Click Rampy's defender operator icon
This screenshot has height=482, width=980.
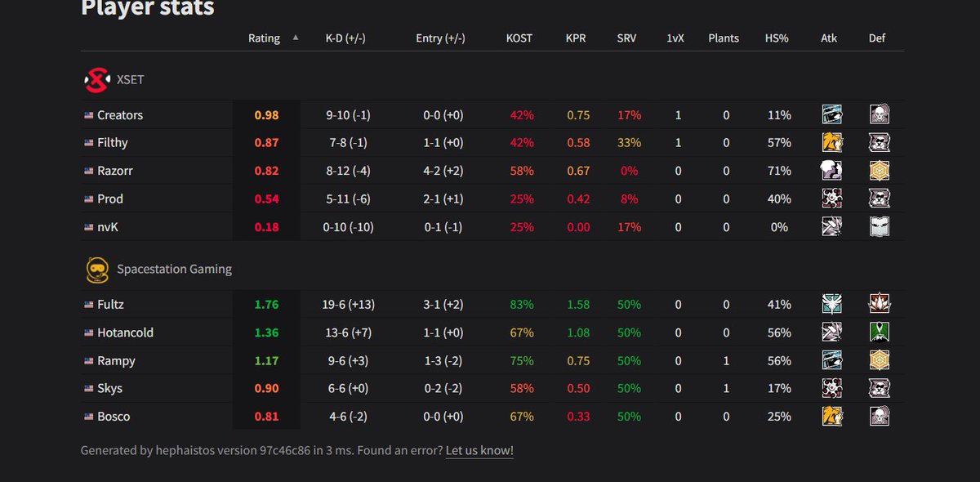tap(879, 360)
